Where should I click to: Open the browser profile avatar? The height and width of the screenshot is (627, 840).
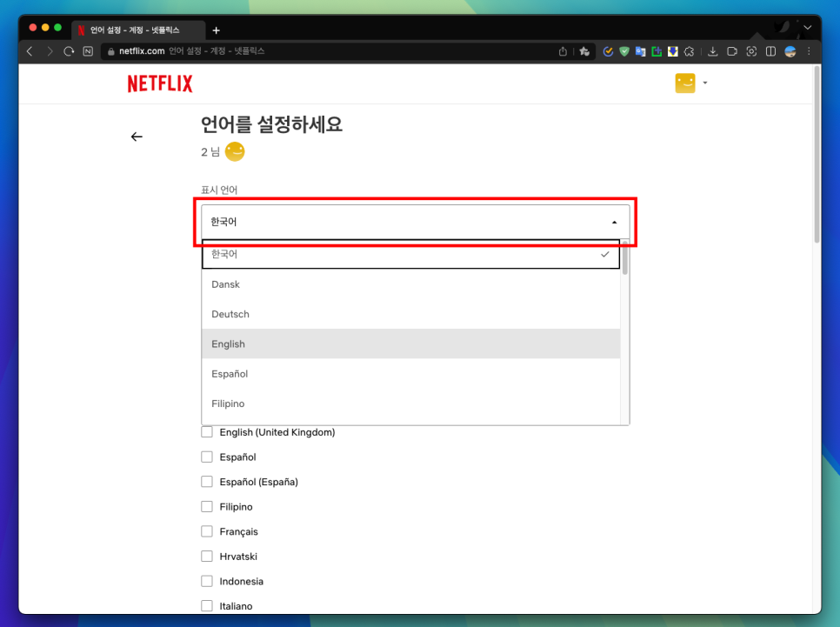[790, 51]
